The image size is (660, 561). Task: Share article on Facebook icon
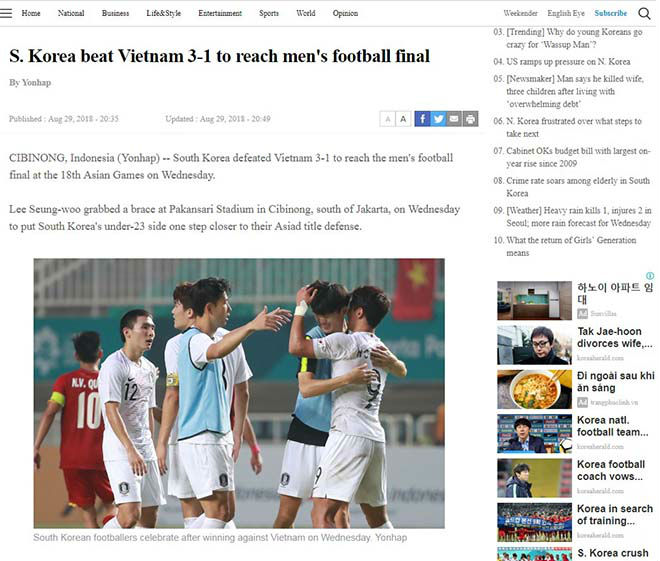click(x=422, y=119)
